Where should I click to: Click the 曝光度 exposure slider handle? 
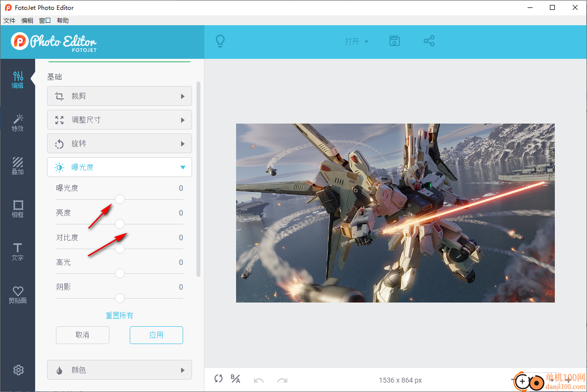click(120, 199)
